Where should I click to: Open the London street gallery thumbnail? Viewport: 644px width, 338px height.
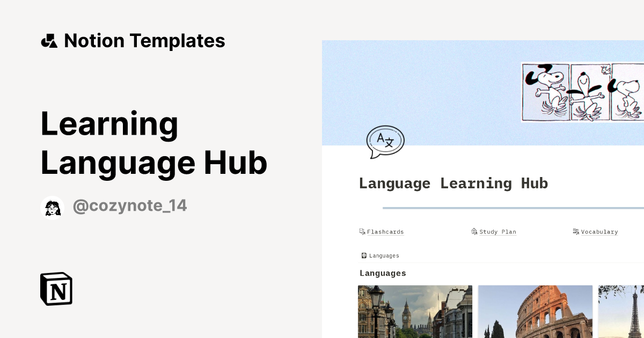pyautogui.click(x=414, y=311)
